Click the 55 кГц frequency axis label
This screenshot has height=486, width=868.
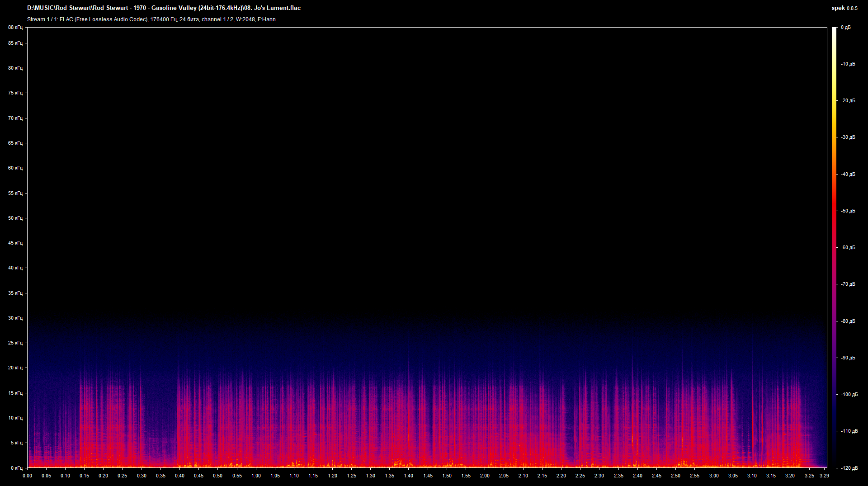(x=15, y=193)
